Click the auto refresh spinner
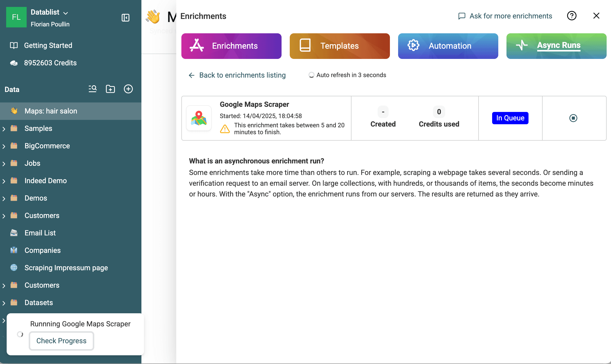611x364 pixels. click(311, 75)
